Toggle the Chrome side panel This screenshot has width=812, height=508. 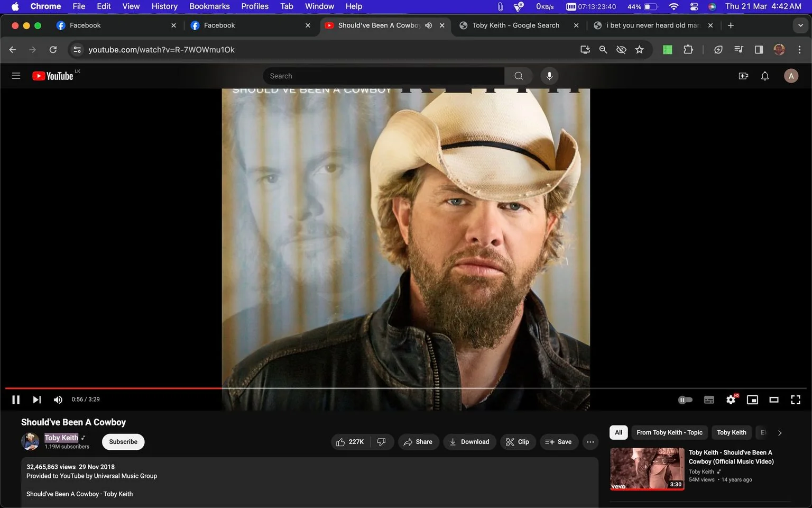pyautogui.click(x=759, y=50)
